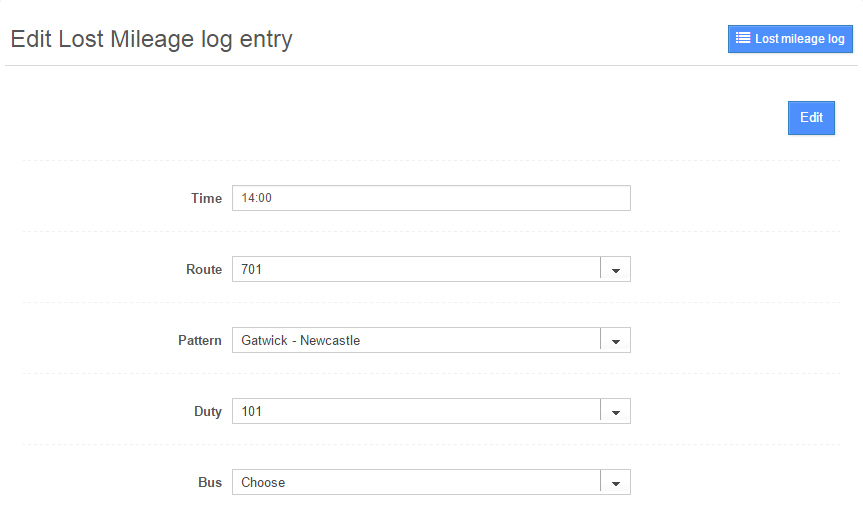Select the Route combo box showing 701
Viewport: 863px width, 514px height.
point(416,270)
